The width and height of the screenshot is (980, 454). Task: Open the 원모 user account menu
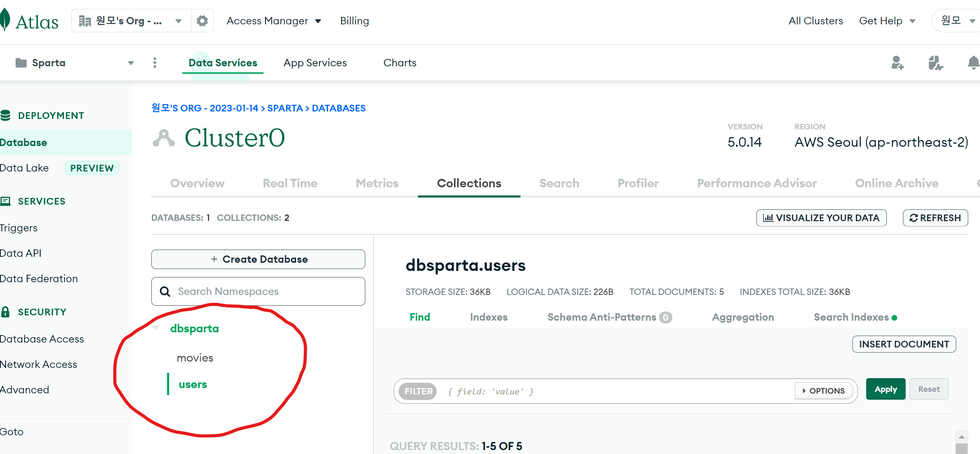956,20
